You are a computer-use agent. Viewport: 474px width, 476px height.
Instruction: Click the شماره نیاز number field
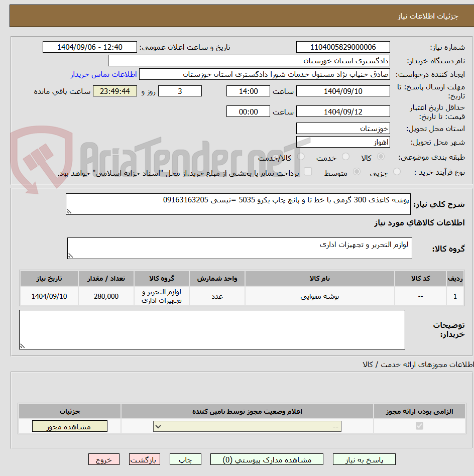pos(343,47)
